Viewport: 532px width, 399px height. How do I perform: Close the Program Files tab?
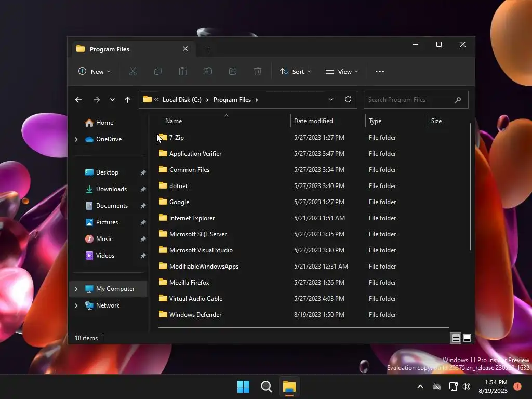(185, 49)
